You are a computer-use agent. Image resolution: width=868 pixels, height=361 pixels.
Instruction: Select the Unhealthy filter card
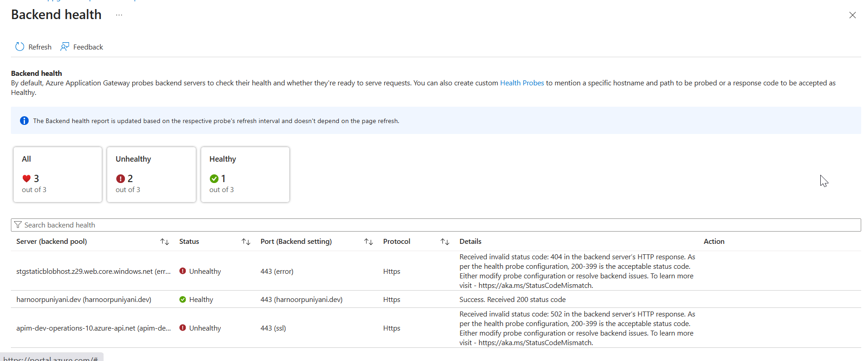pyautogui.click(x=151, y=174)
